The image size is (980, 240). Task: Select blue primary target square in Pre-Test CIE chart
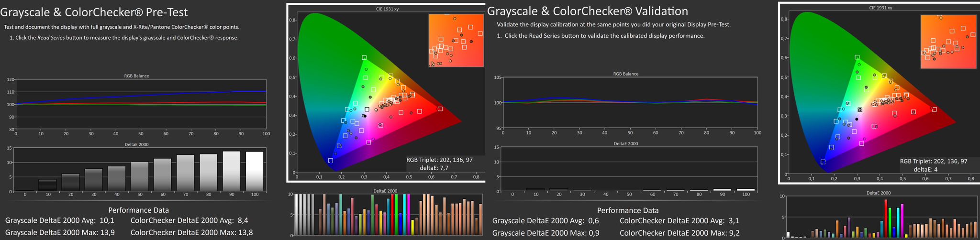pos(330,161)
